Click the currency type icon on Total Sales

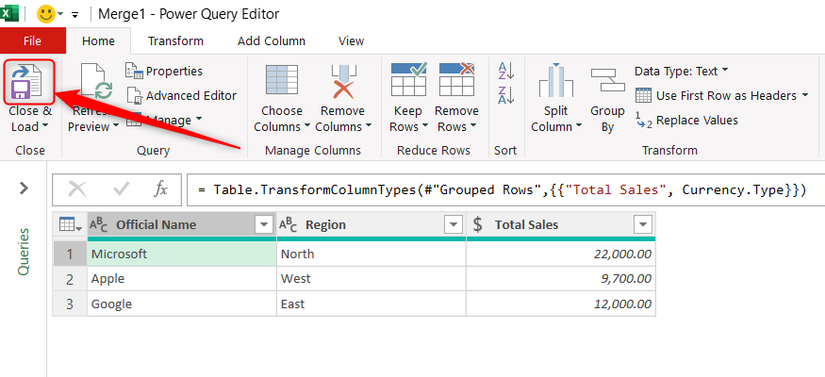pos(477,225)
